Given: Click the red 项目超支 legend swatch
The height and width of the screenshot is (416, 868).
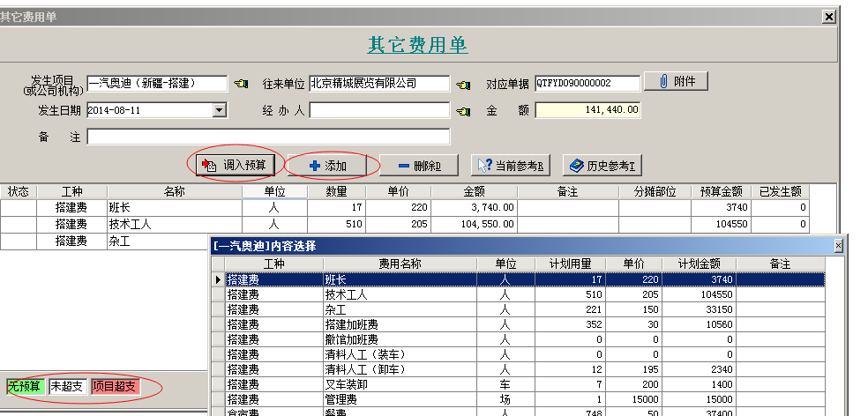Looking at the screenshot, I should click(x=116, y=386).
